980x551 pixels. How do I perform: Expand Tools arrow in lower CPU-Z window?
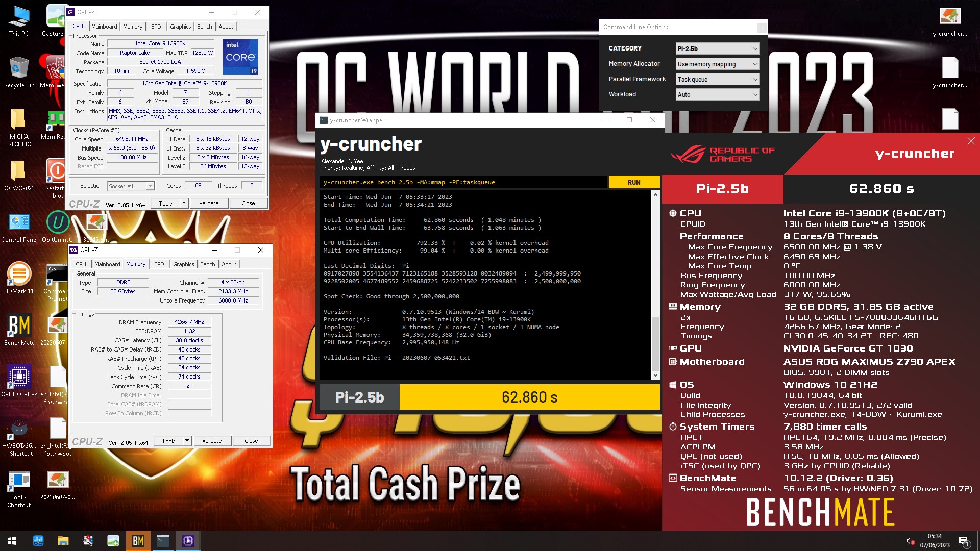[x=187, y=441]
